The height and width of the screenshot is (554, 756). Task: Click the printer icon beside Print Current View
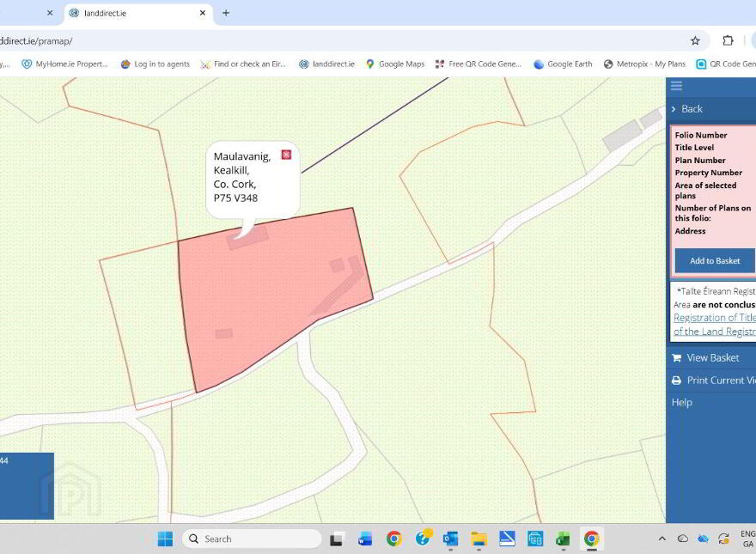(x=676, y=380)
